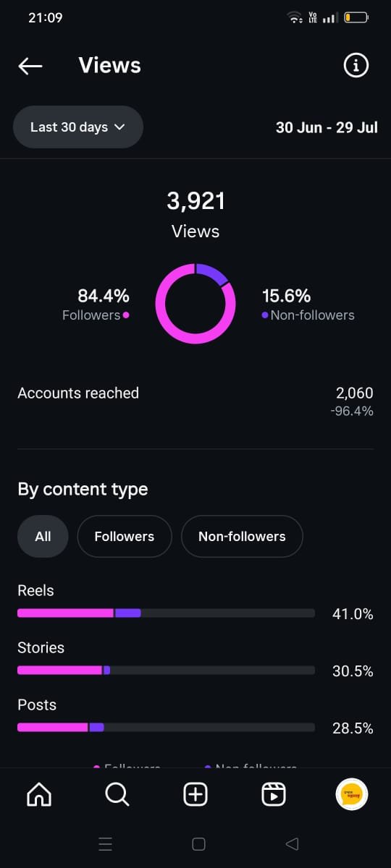
Task: Tap the Posts views progress bar
Action: point(166,728)
